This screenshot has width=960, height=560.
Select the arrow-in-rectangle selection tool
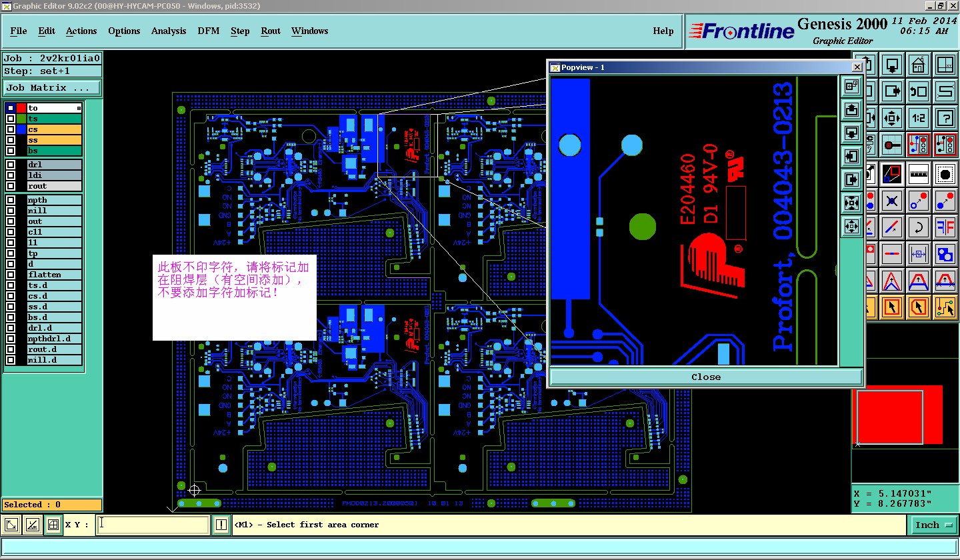891,307
